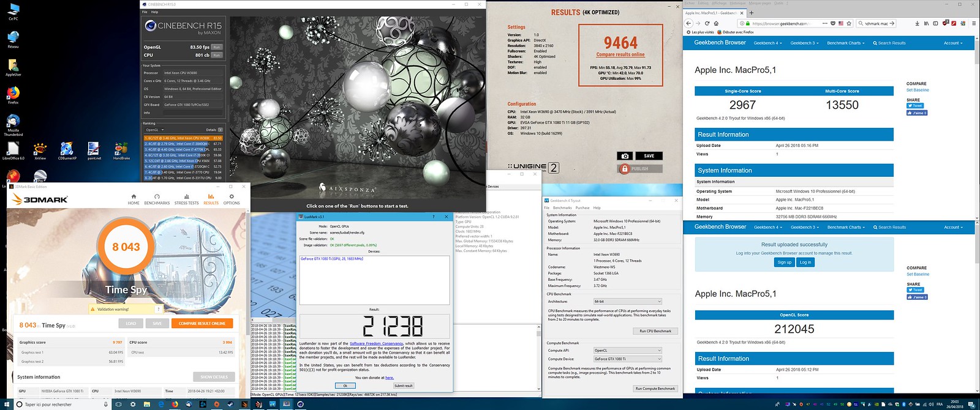The height and width of the screenshot is (410, 980).
Task: Expand Geekbench 3 menu on Single-Core result page
Action: coord(804,43)
